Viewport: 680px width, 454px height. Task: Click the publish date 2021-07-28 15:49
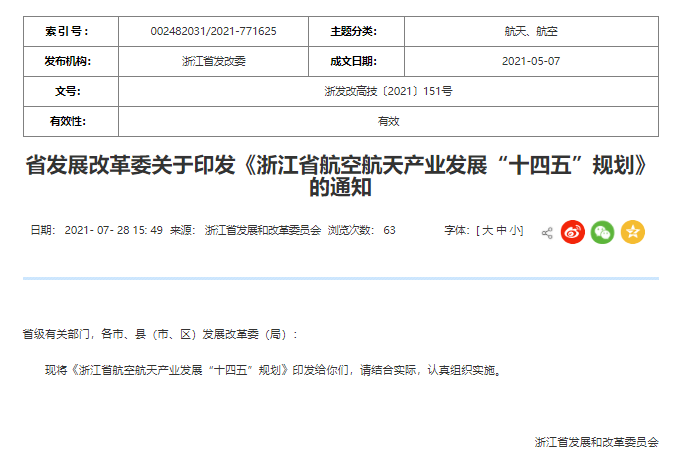[x=113, y=231]
